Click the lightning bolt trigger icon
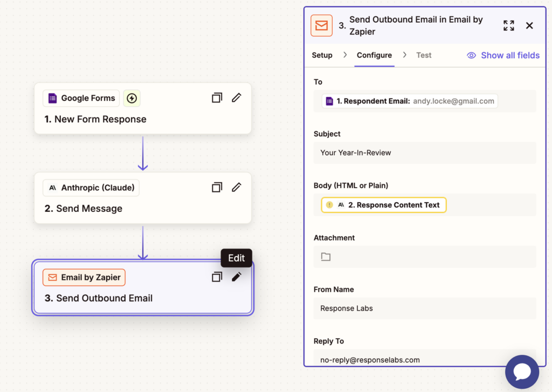Viewport: 552px width, 392px height. [x=132, y=98]
